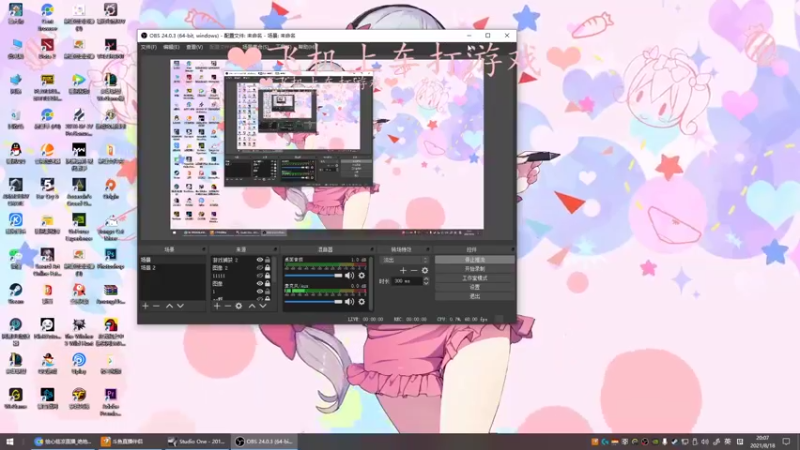Open 桌面音频 mixer settings gear

(361, 276)
